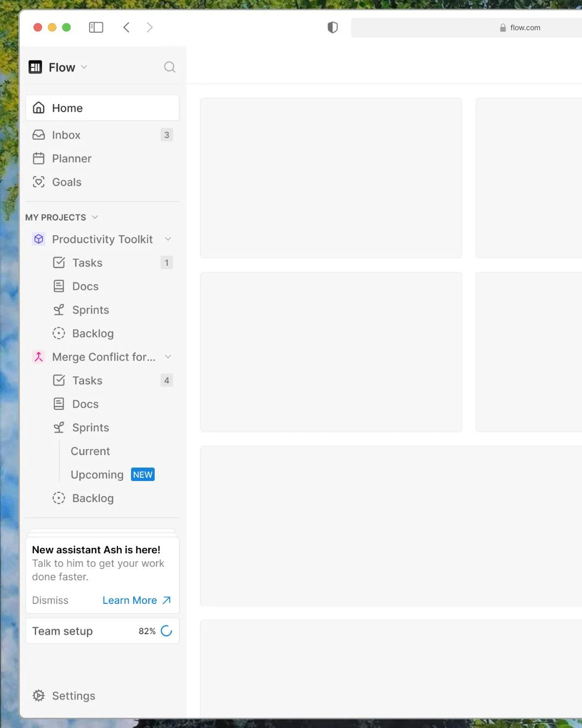The height and width of the screenshot is (728, 582).
Task: Click the Learn More link
Action: click(130, 600)
